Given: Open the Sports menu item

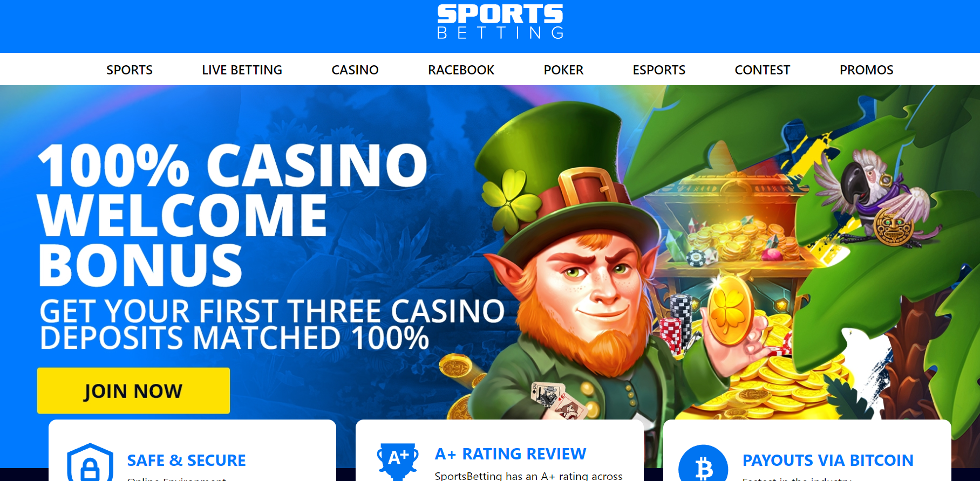Looking at the screenshot, I should pos(130,70).
